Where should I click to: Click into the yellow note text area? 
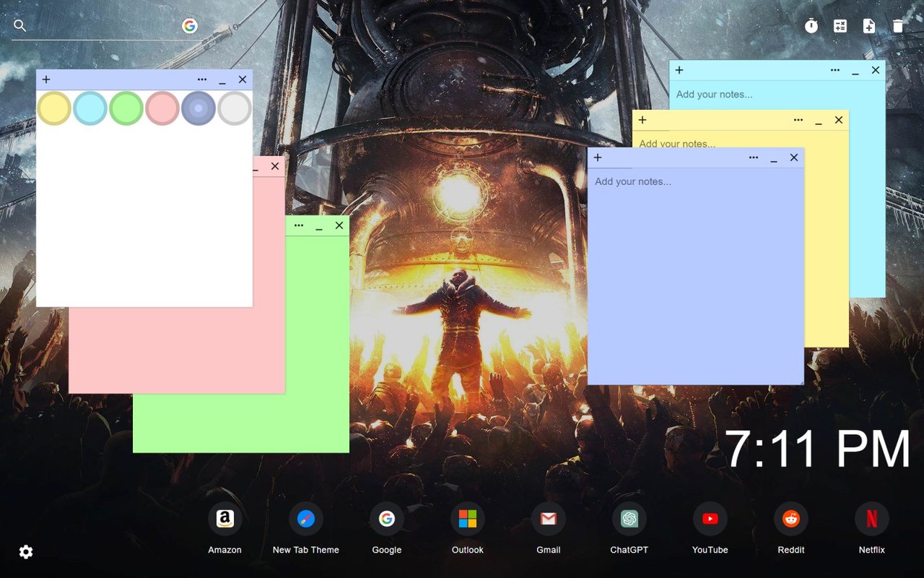[741, 139]
